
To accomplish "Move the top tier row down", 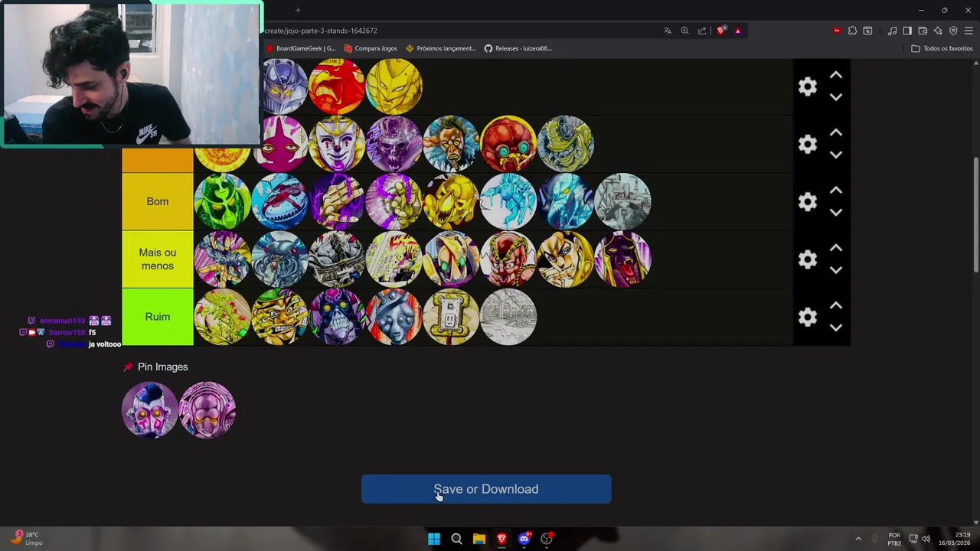I will point(836,97).
